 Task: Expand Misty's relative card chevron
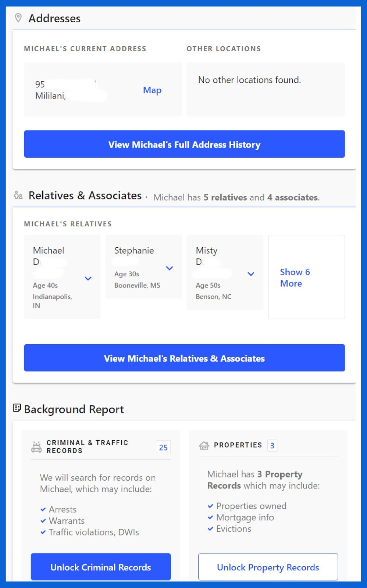click(251, 274)
